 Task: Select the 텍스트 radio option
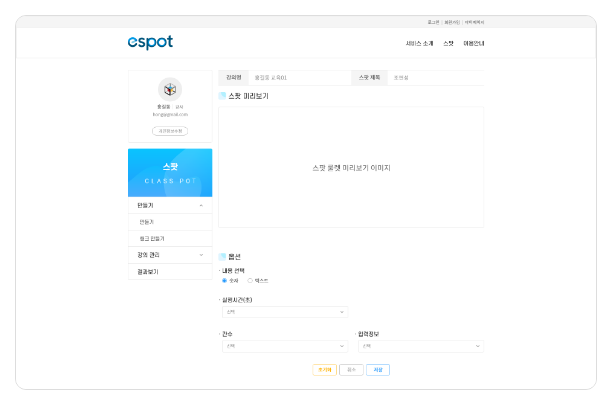pos(250,281)
